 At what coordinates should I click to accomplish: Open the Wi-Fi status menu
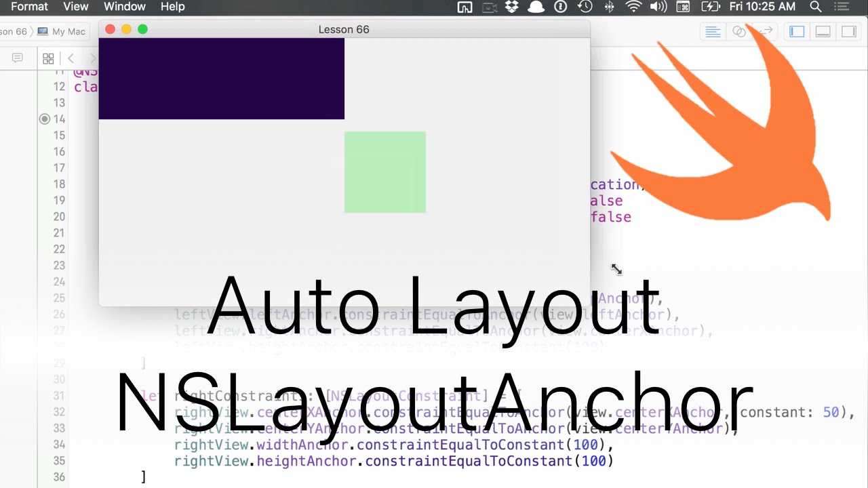[x=633, y=7]
